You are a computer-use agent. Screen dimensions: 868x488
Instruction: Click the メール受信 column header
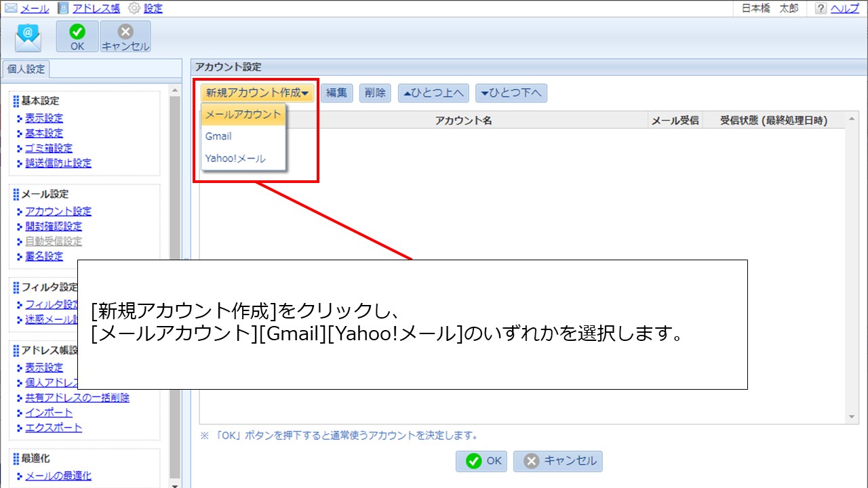click(675, 120)
